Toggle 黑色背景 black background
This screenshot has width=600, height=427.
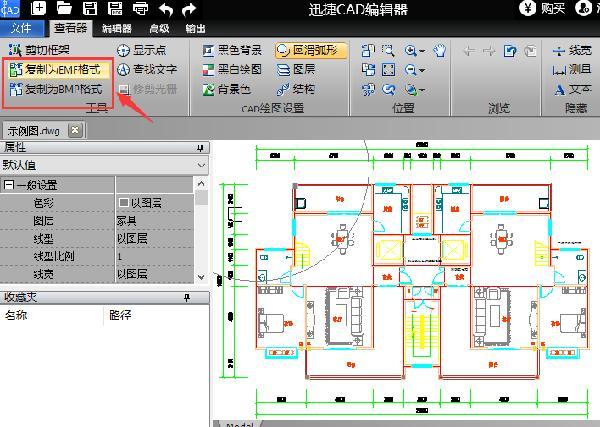pos(232,50)
